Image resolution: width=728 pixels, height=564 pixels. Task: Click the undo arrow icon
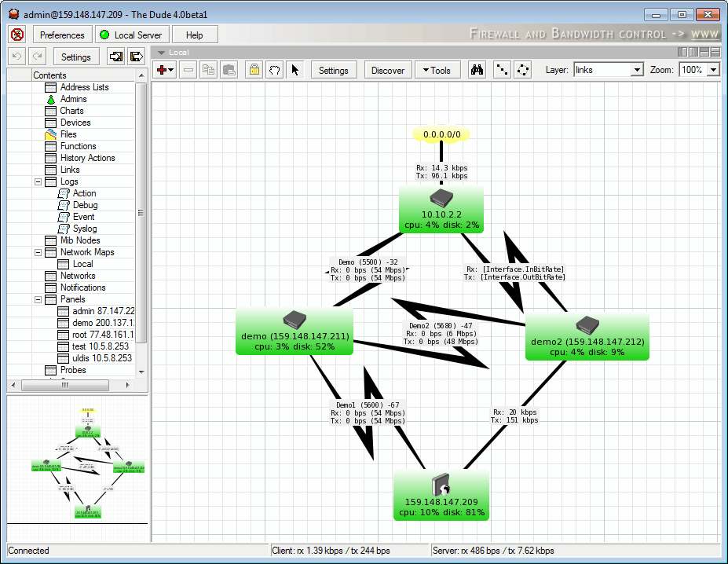pyautogui.click(x=17, y=57)
